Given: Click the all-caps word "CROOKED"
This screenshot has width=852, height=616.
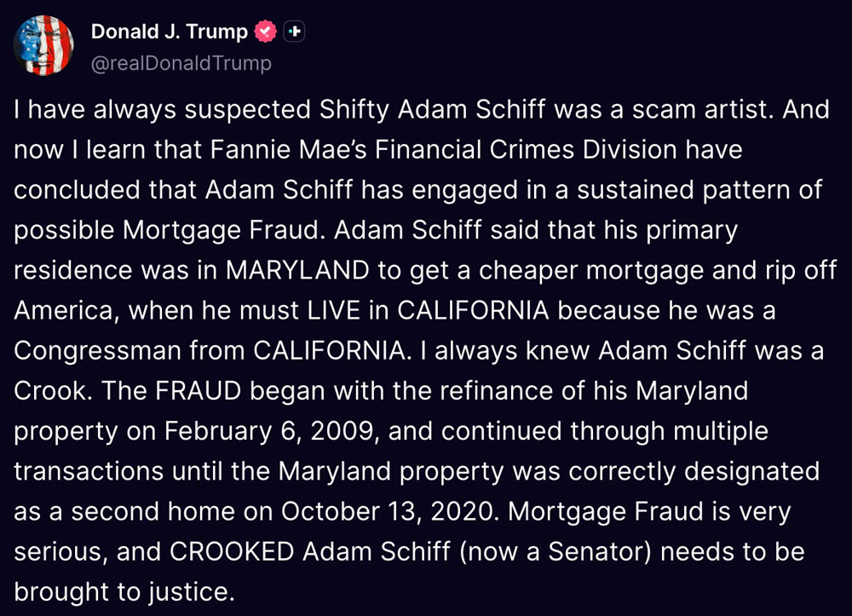Looking at the screenshot, I should tap(232, 552).
